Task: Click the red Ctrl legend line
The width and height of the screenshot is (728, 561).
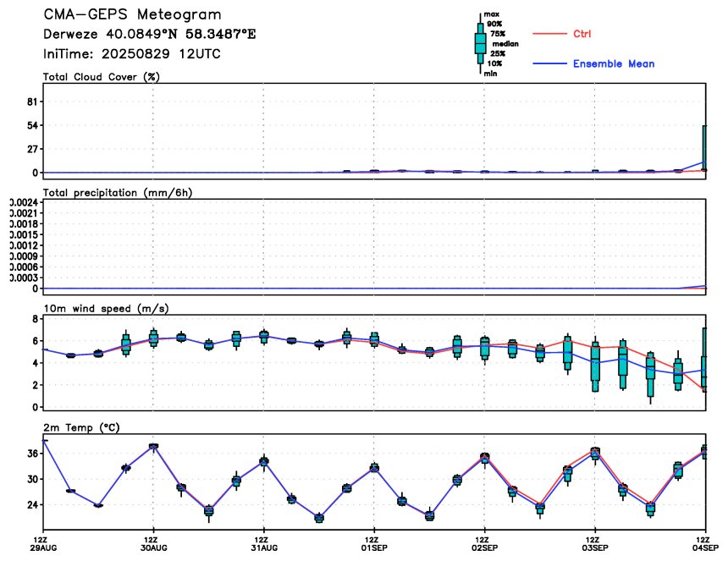Action: click(x=549, y=34)
